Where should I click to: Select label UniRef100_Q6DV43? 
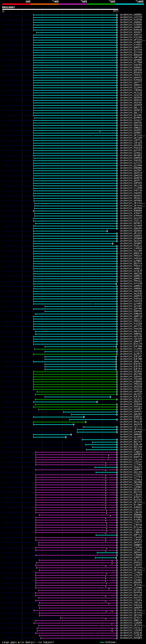(x=131, y=552)
